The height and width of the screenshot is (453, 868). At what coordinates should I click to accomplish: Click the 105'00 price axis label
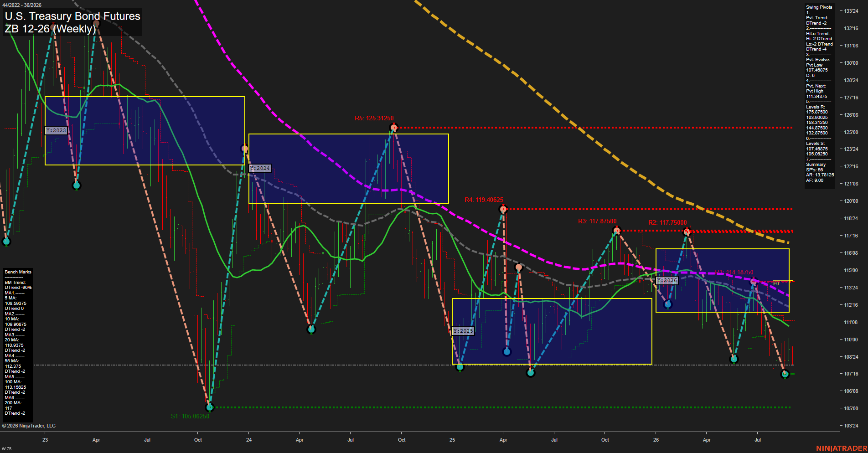[x=851, y=408]
